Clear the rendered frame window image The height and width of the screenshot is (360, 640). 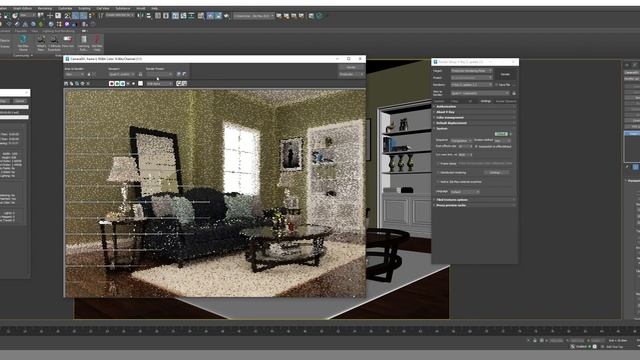[88, 83]
